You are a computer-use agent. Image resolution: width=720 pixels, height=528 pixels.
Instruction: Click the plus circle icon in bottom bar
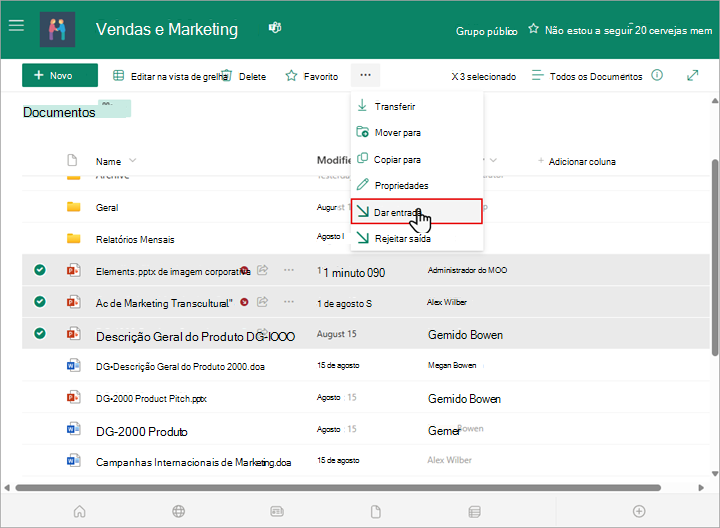pyautogui.click(x=639, y=511)
